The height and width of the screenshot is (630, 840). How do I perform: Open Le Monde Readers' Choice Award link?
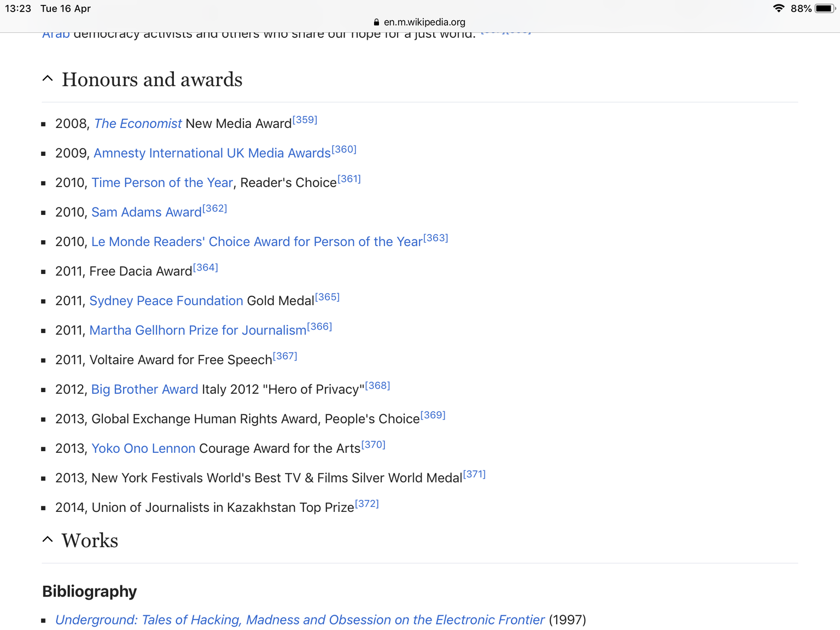click(x=257, y=242)
